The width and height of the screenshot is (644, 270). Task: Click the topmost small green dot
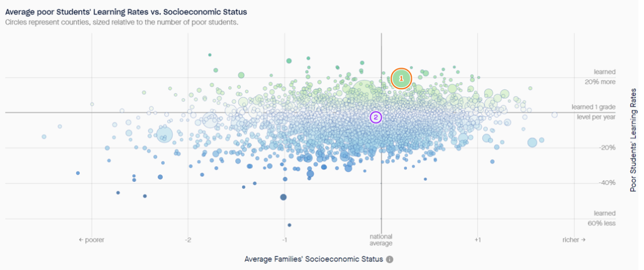(x=209, y=55)
